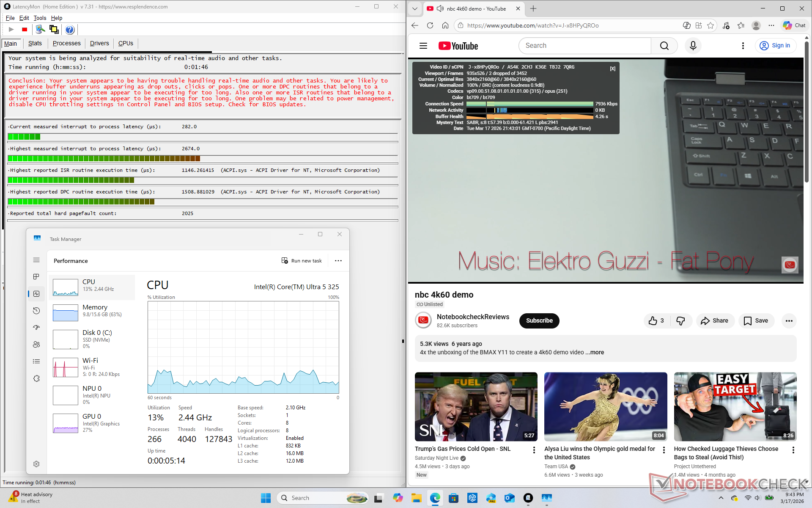Click the YouTube search input field
Viewport: 812px width, 508px height.
point(584,46)
